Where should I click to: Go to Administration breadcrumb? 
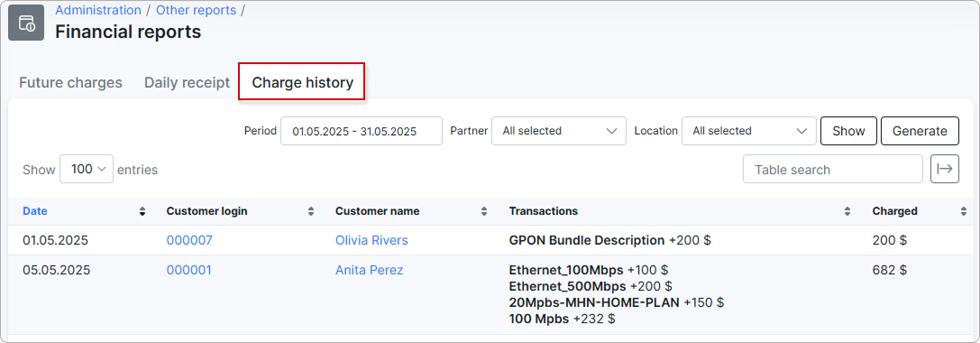point(98,10)
